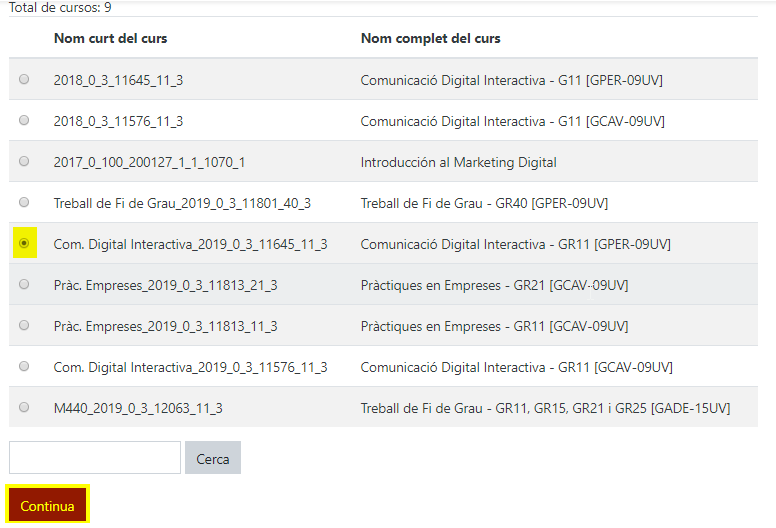Choose the M440_2019_0_3_12063_11_3 course radio button
The height and width of the screenshot is (528, 776).
[x=24, y=408]
